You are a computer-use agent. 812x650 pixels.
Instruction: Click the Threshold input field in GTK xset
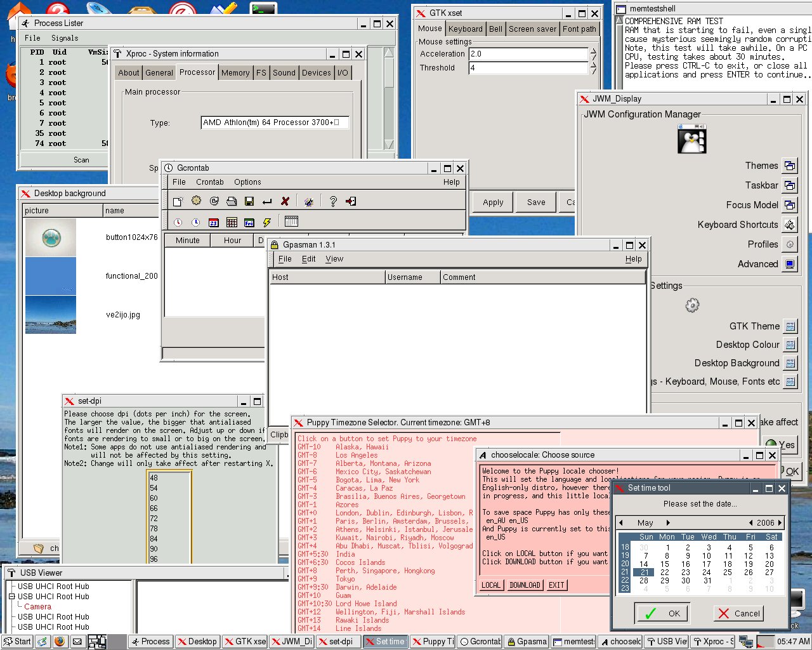click(529, 68)
